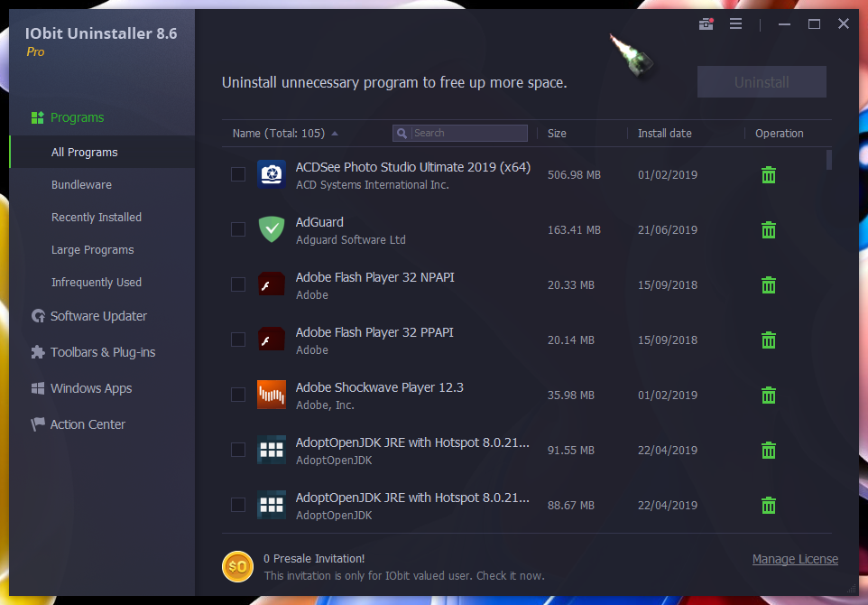Open Software Updater section
868x605 pixels.
(x=89, y=316)
